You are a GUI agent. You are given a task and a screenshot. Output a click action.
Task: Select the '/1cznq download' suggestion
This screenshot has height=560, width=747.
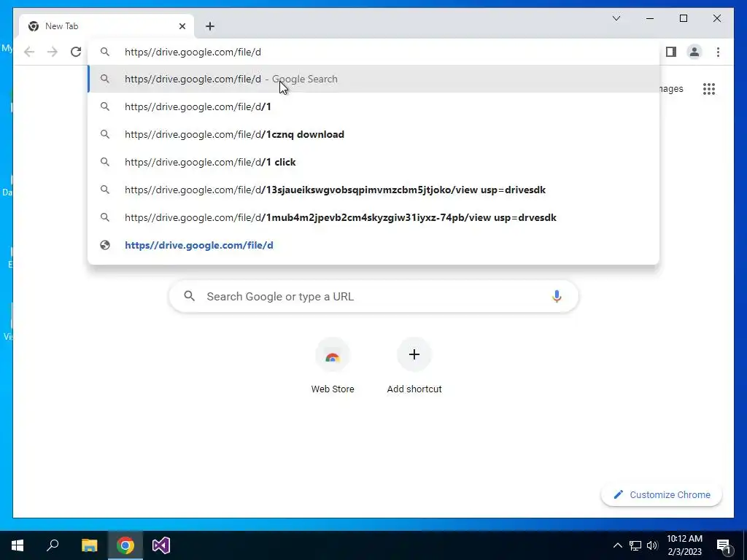[373, 134]
